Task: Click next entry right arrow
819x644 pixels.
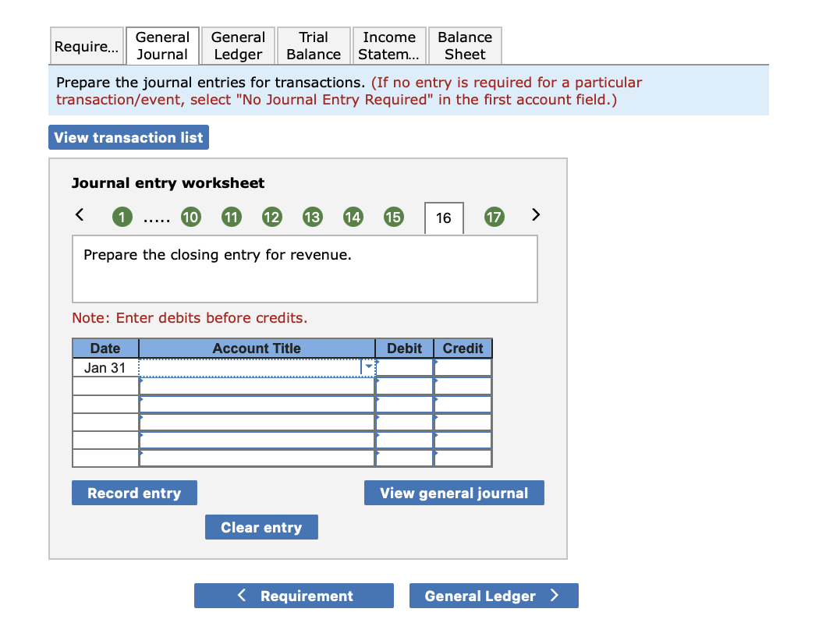Action: (535, 214)
